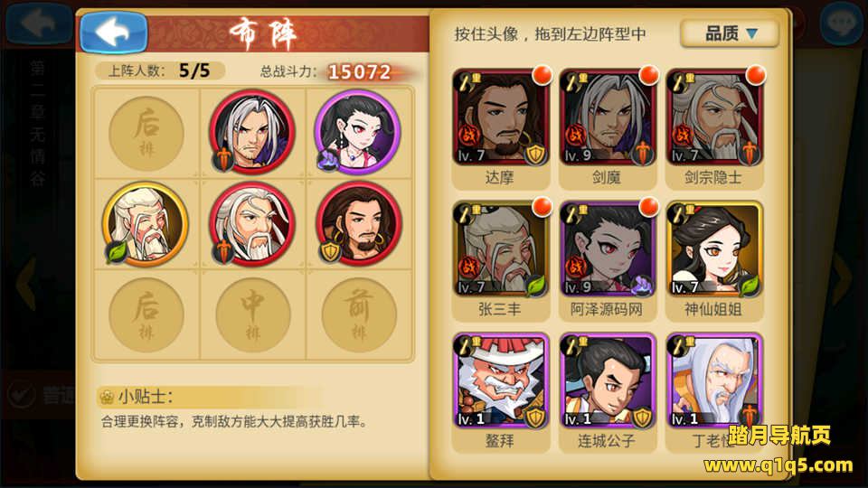Toggle the dimmed checkmark option at bottom left
The image size is (868, 488).
[x=21, y=394]
